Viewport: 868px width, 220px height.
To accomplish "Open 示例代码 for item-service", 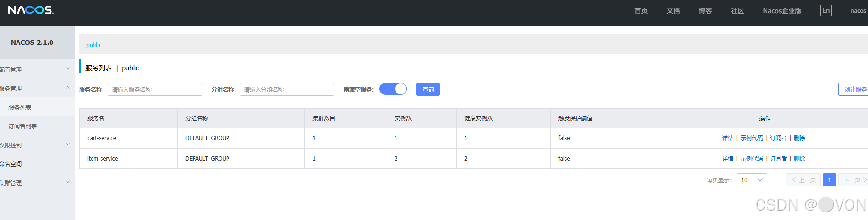I will pyautogui.click(x=752, y=159).
